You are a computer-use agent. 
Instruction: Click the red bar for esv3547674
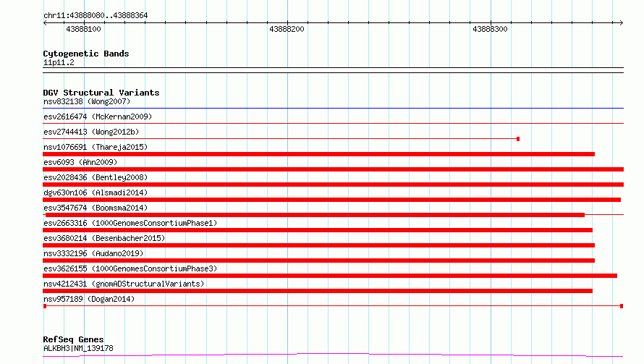(x=315, y=215)
